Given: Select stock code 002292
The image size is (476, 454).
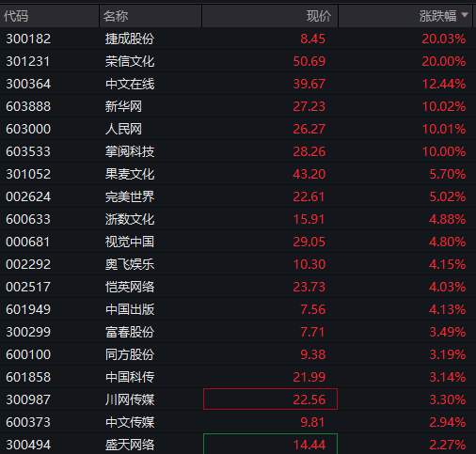Looking at the screenshot, I should point(28,264).
